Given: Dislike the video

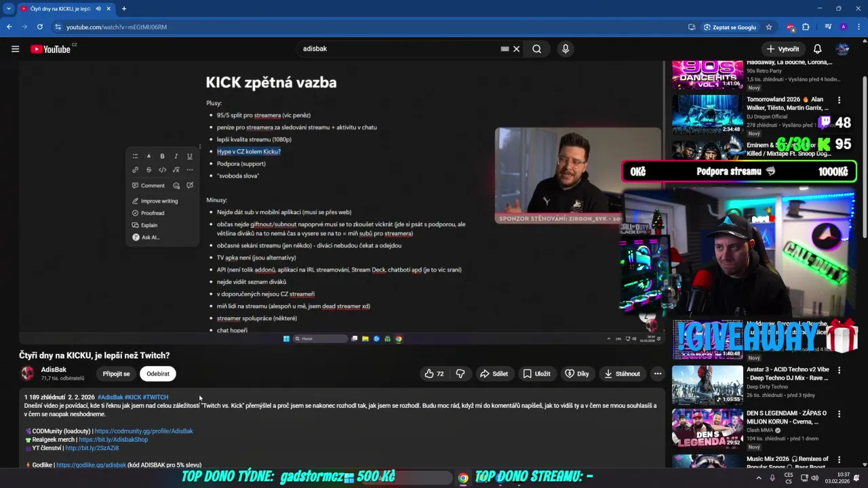Looking at the screenshot, I should (460, 373).
